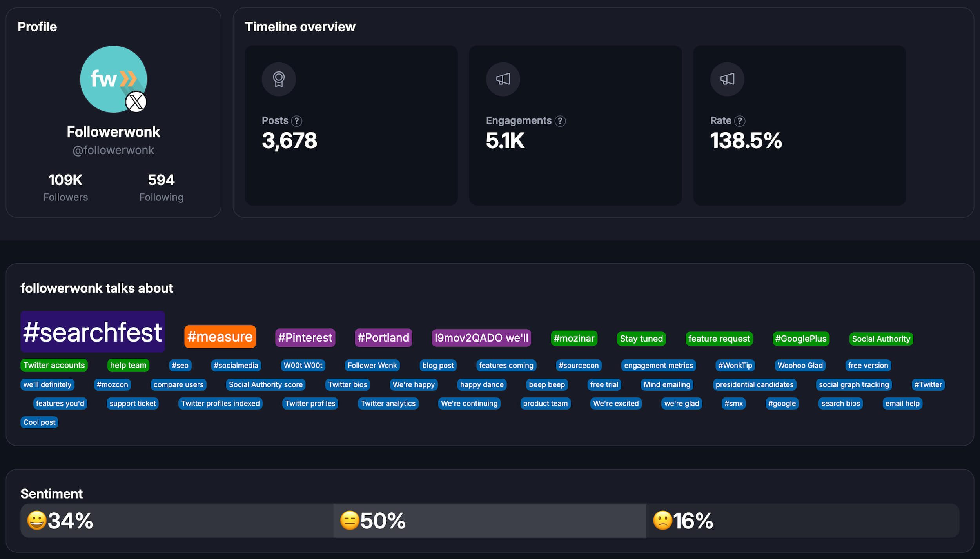Viewport: 980px width, 559px height.
Task: Open the @followerwonk handle link
Action: pyautogui.click(x=113, y=150)
